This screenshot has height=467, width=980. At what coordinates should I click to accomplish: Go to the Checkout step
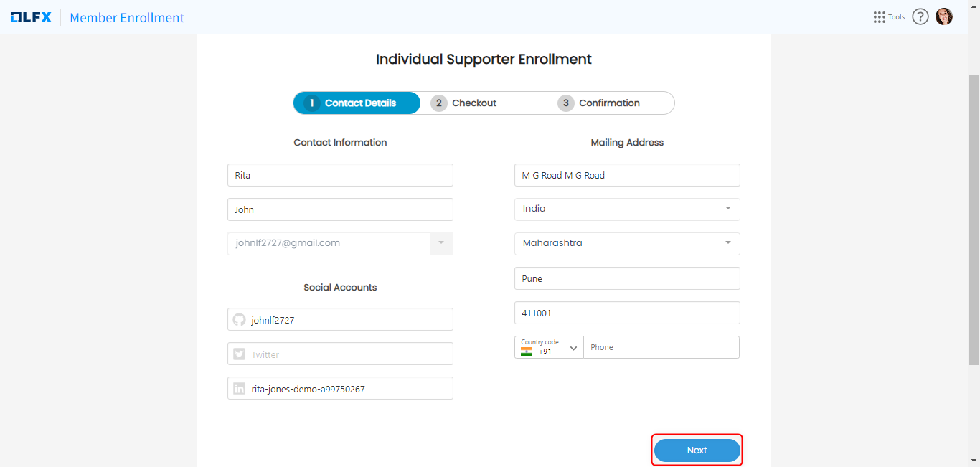(x=473, y=103)
